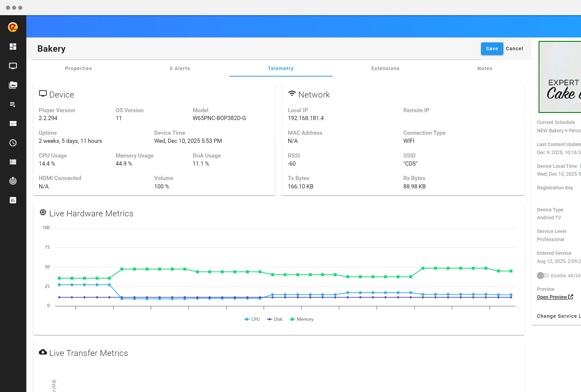581x392 pixels.
Task: Open the Notes tab
Action: pyautogui.click(x=485, y=68)
